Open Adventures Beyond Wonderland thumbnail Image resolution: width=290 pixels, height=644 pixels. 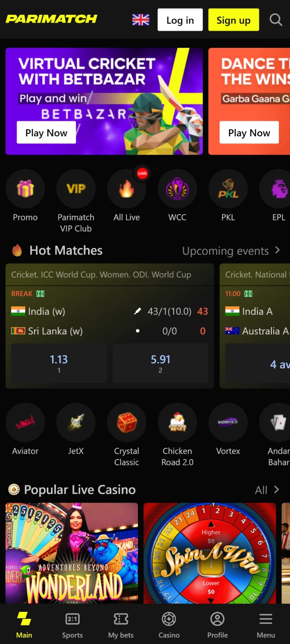71,553
